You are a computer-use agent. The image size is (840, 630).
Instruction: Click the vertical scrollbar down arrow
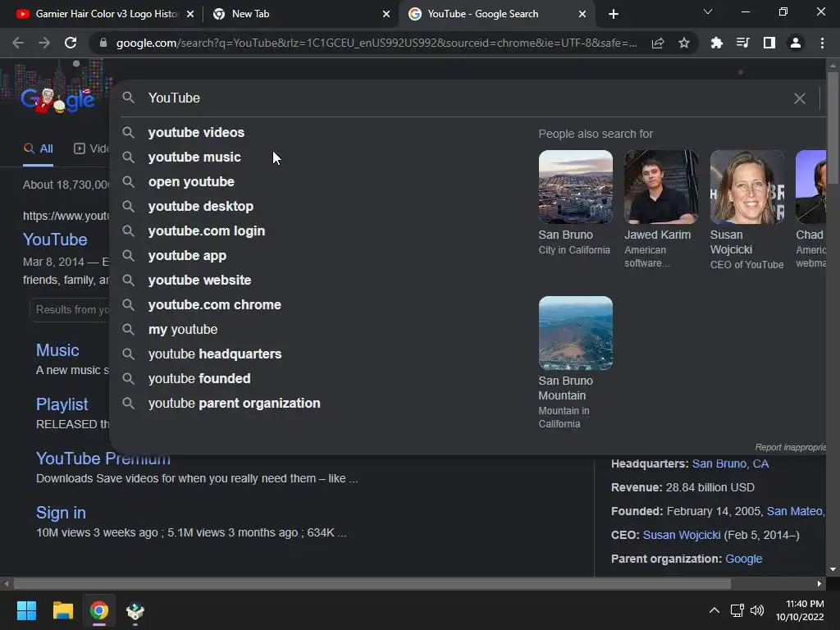point(833,569)
